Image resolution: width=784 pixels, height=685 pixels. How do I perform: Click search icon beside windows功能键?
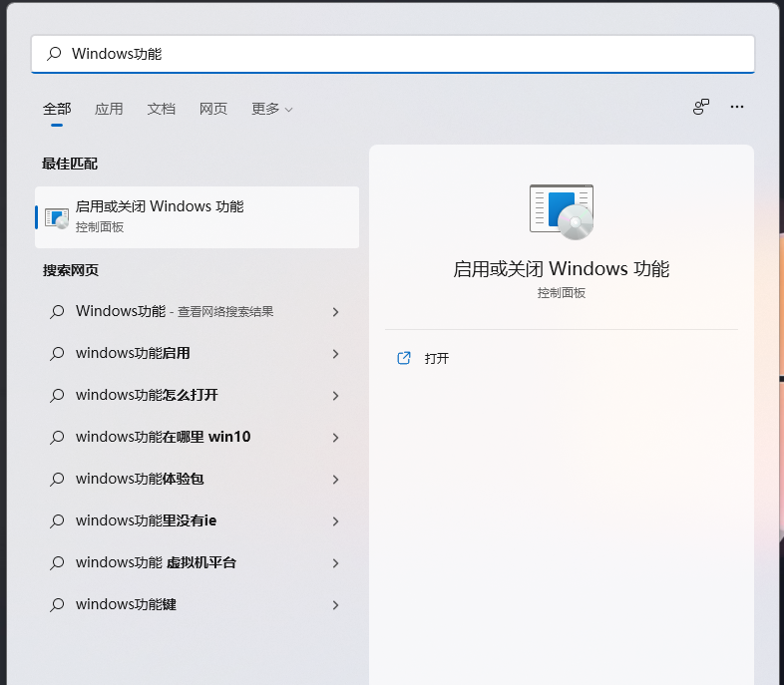point(57,605)
